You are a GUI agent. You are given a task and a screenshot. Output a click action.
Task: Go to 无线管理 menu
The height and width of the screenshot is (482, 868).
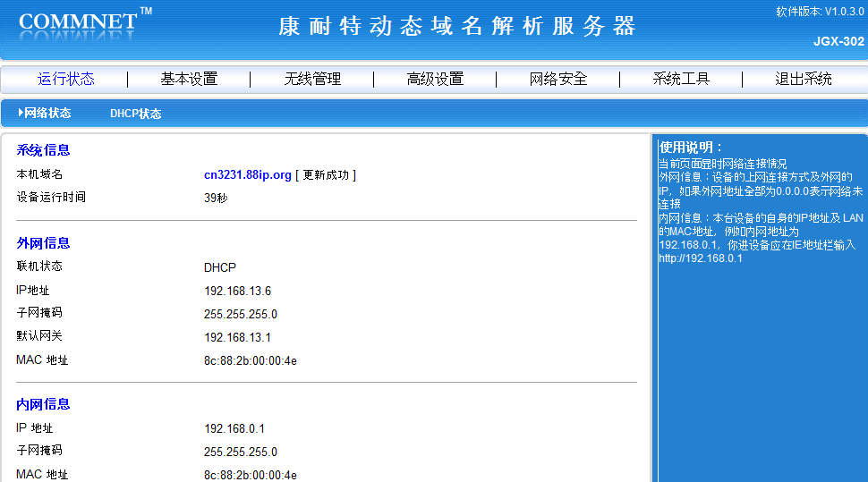[312, 79]
